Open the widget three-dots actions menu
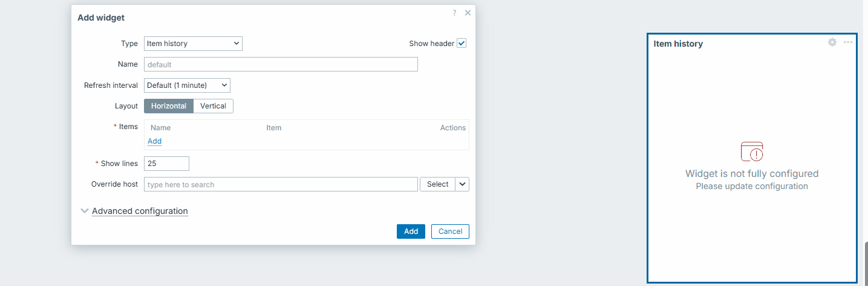Image resolution: width=868 pixels, height=286 pixels. 848,42
